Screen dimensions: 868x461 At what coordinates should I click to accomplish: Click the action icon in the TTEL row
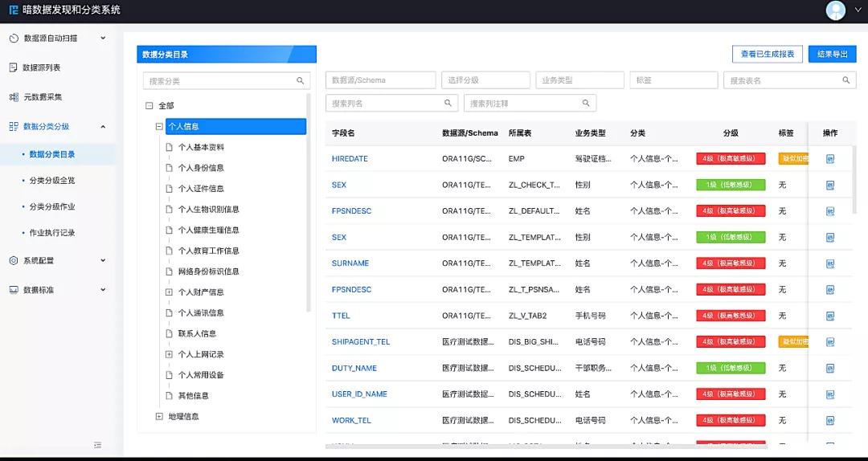pos(830,316)
